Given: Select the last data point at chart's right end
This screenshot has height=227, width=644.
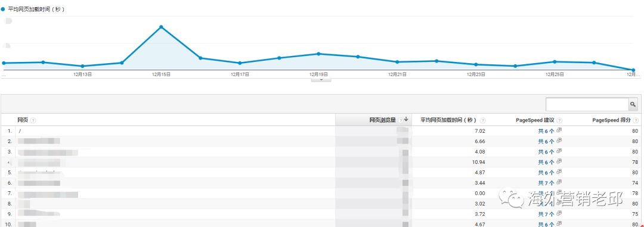Looking at the screenshot, I should [x=633, y=70].
